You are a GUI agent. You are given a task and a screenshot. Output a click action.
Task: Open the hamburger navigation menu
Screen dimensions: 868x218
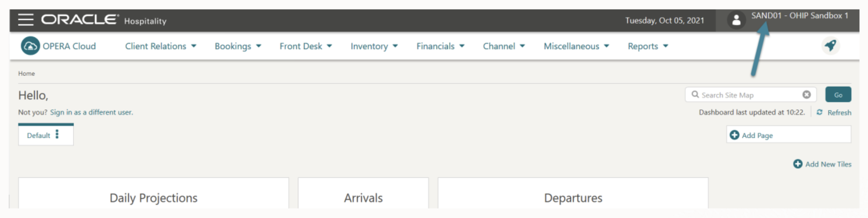point(26,19)
